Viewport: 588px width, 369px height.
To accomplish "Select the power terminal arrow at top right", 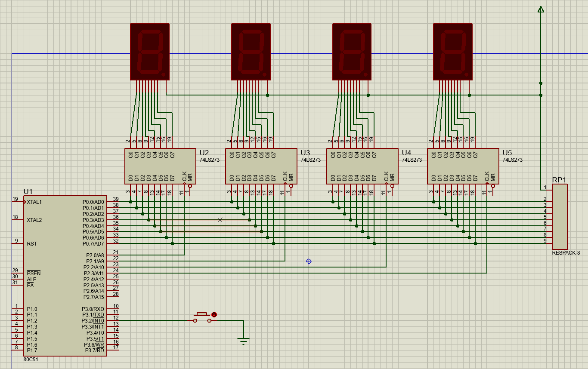I will click(x=541, y=9).
